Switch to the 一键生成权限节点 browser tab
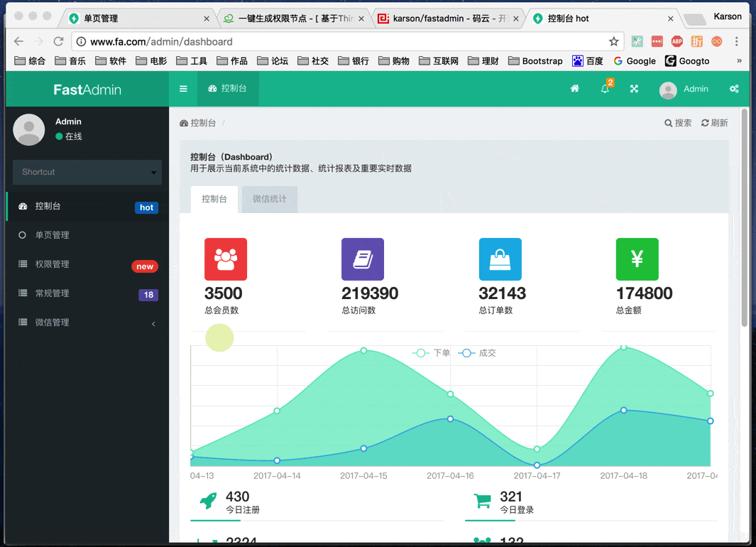756x547 pixels. [292, 18]
